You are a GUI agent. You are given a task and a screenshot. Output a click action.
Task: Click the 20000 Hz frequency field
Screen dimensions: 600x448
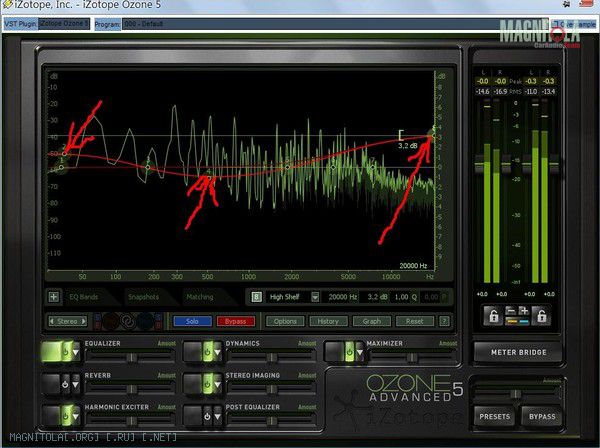point(342,297)
